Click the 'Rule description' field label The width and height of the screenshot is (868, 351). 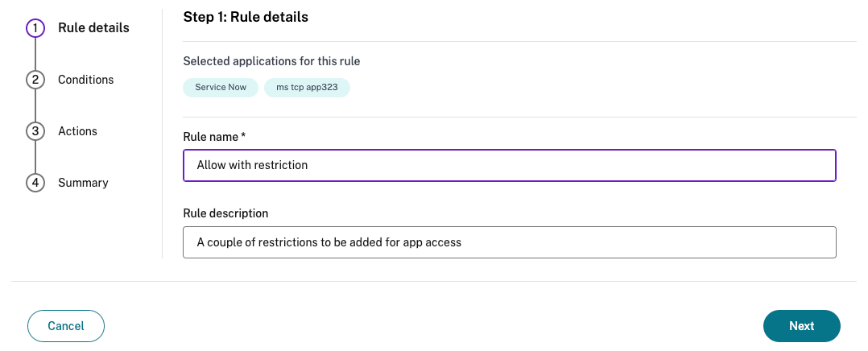coord(225,213)
